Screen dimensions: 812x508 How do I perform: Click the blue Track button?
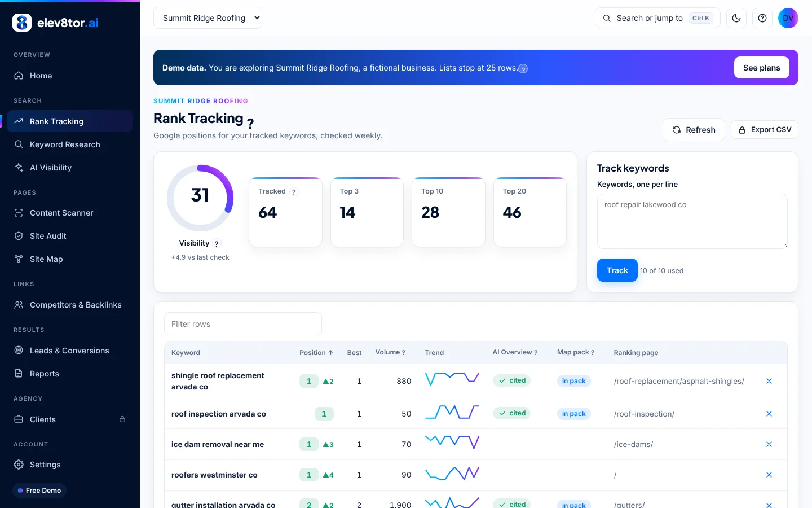click(617, 270)
